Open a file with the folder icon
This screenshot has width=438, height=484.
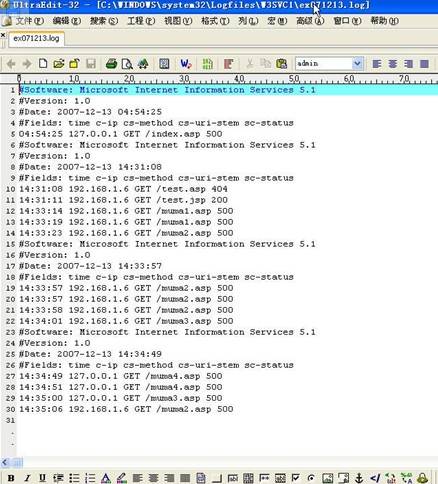click(x=59, y=63)
